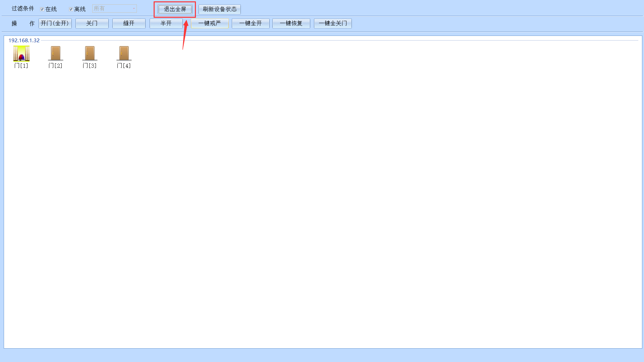
Task: Click the 门[1] label text
Action: point(21,66)
